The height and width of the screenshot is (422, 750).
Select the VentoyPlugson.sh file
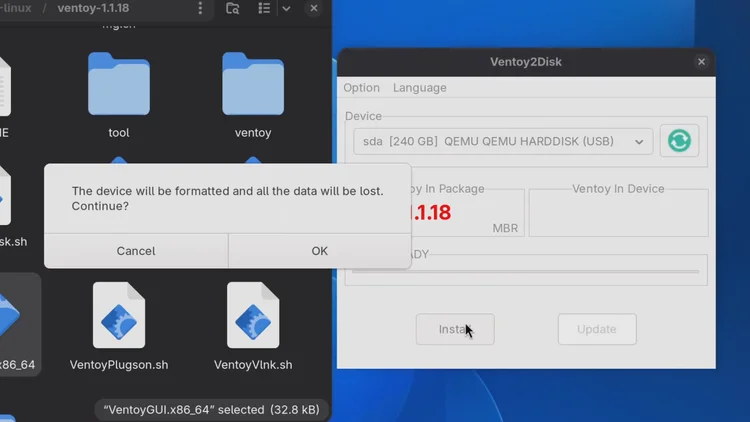[119, 326]
